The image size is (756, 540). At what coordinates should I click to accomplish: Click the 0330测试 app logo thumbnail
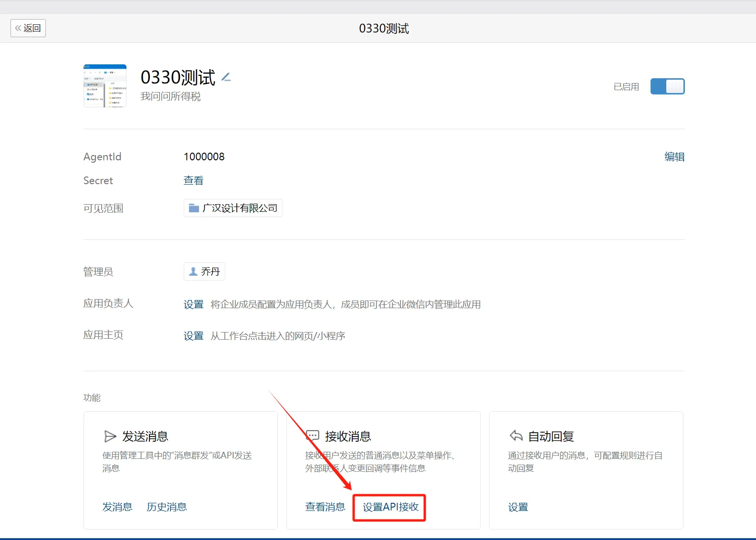tap(105, 86)
